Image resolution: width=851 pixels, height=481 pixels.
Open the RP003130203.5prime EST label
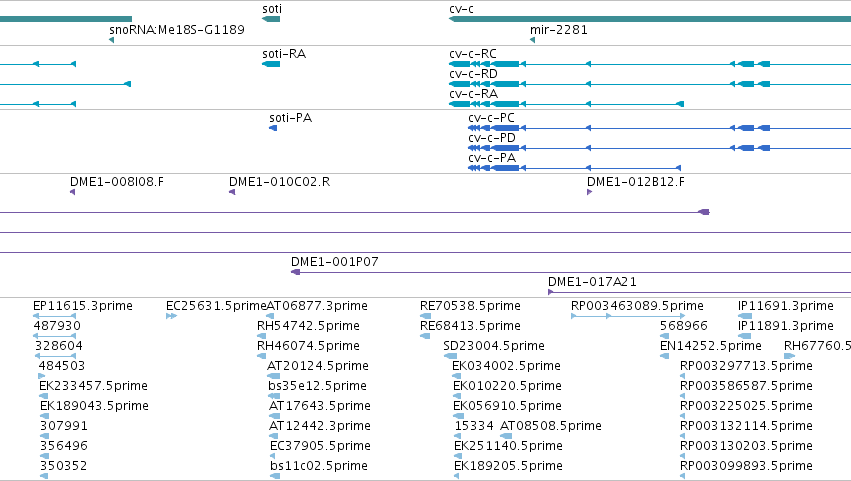[746, 446]
